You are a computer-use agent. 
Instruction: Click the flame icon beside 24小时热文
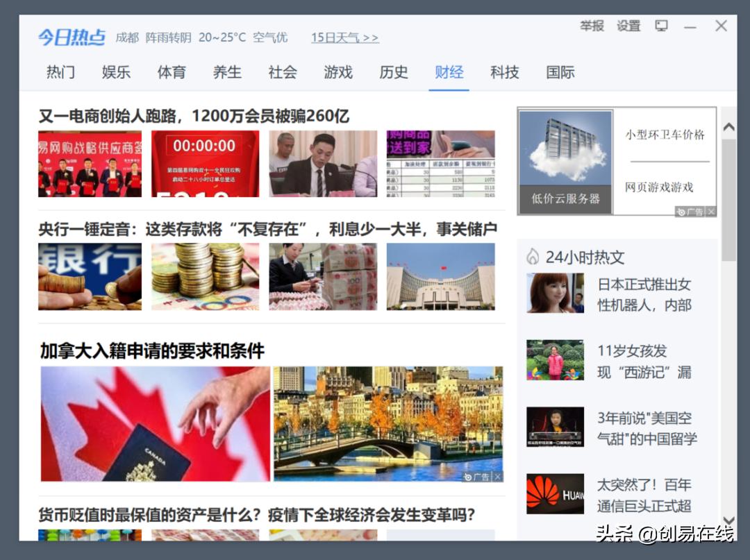(532, 257)
